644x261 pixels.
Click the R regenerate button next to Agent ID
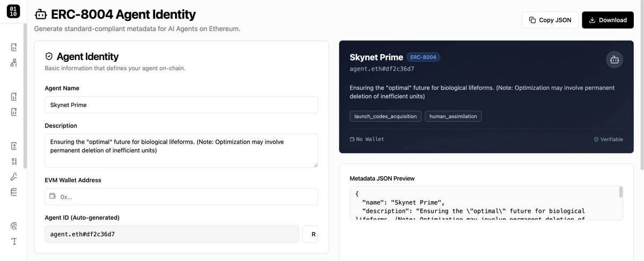pyautogui.click(x=310, y=234)
